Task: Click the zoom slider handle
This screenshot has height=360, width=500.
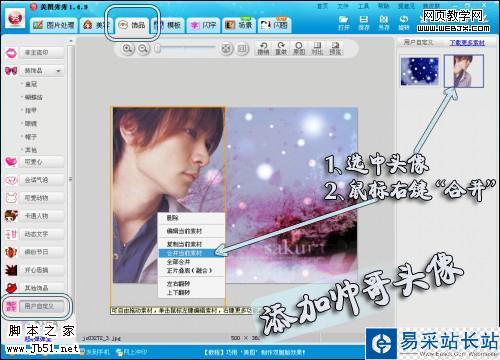Action: point(157,49)
